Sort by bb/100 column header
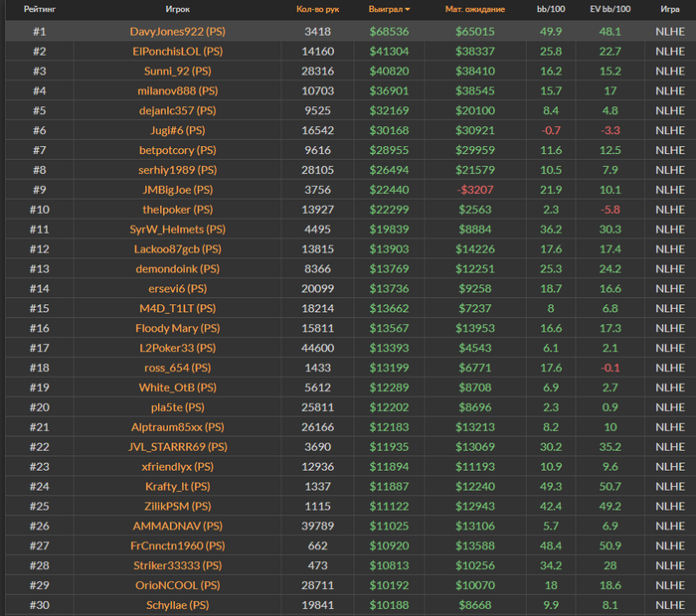The width and height of the screenshot is (696, 616). click(x=551, y=9)
